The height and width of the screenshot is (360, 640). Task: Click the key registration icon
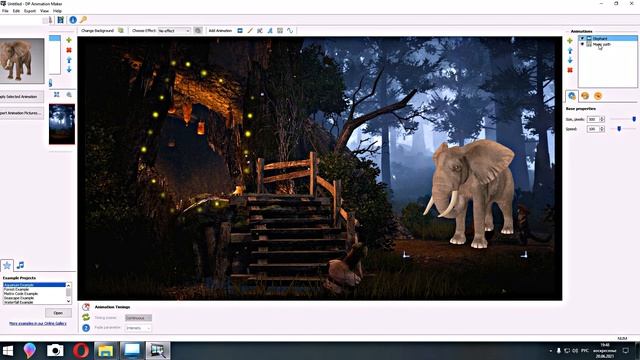(x=83, y=20)
